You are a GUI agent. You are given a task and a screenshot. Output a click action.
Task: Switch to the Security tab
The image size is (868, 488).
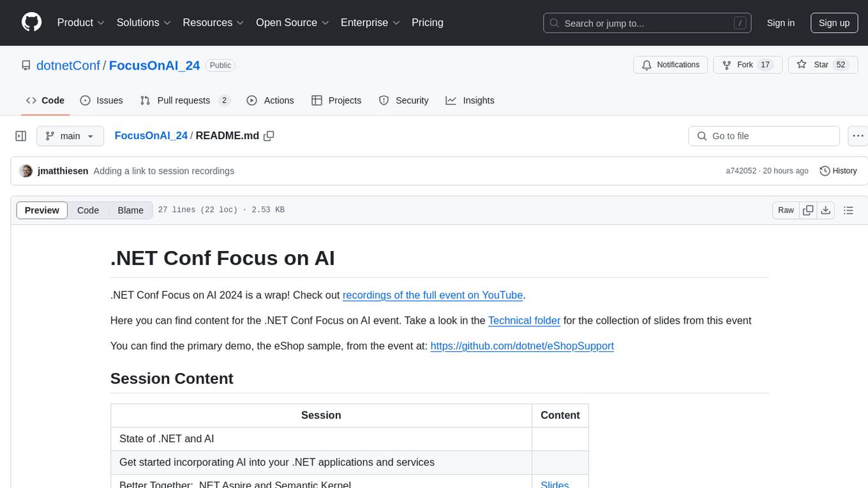tap(404, 100)
